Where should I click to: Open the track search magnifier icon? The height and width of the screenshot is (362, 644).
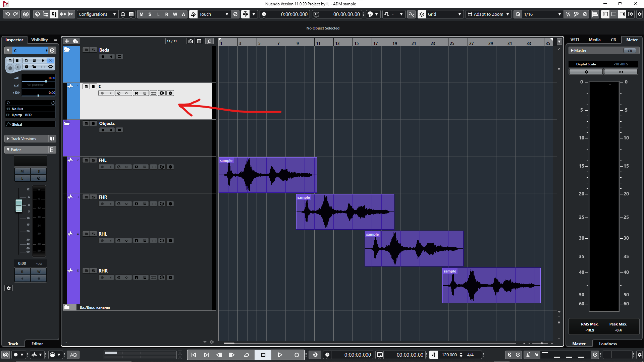click(x=209, y=41)
